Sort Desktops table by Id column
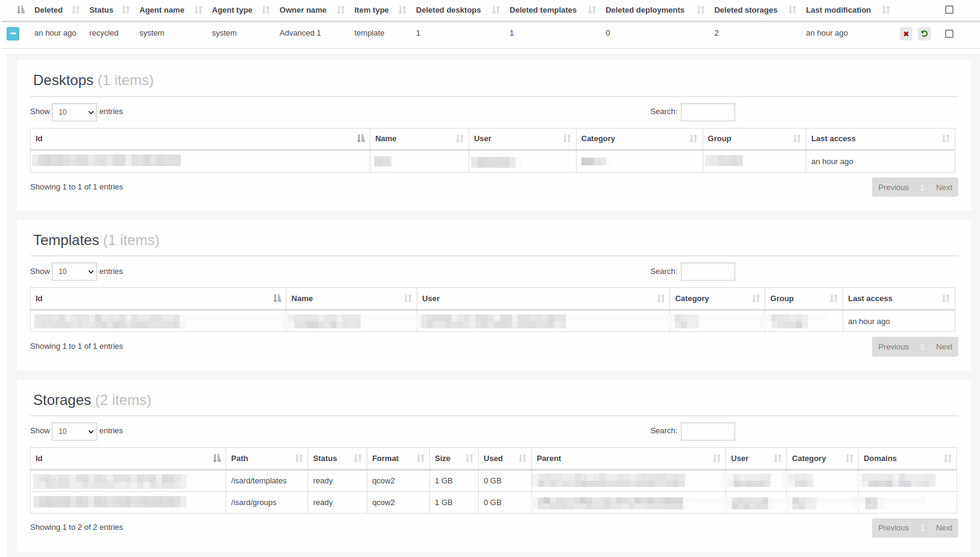Image resolution: width=980 pixels, height=557 pixels. [199, 139]
